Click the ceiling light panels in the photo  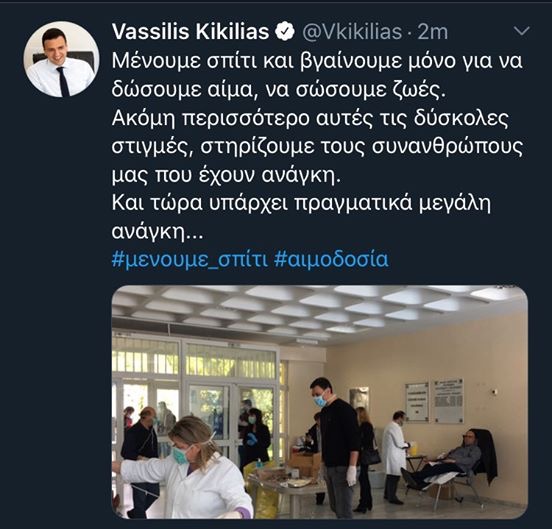point(320,308)
